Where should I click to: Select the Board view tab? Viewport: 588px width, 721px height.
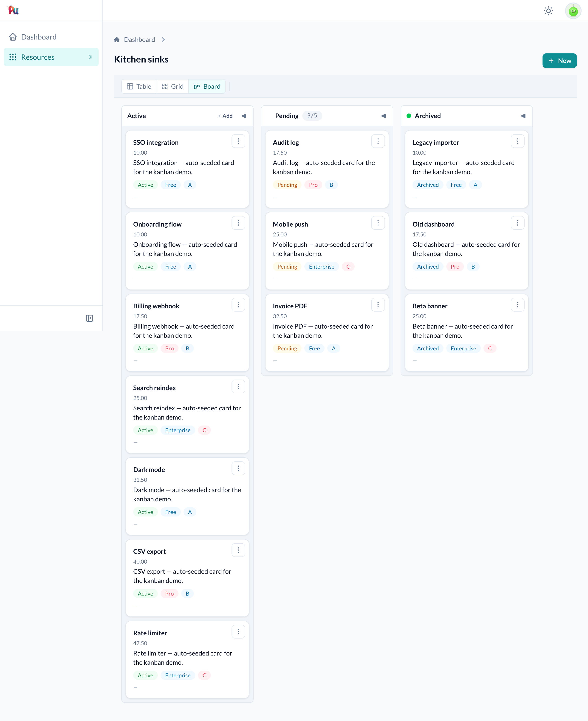207,86
